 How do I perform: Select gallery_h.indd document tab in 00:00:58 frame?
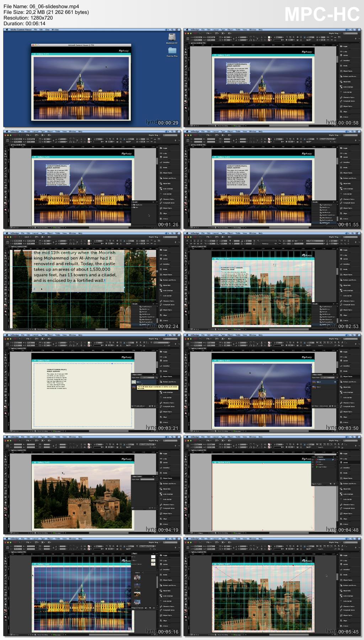tap(198, 43)
